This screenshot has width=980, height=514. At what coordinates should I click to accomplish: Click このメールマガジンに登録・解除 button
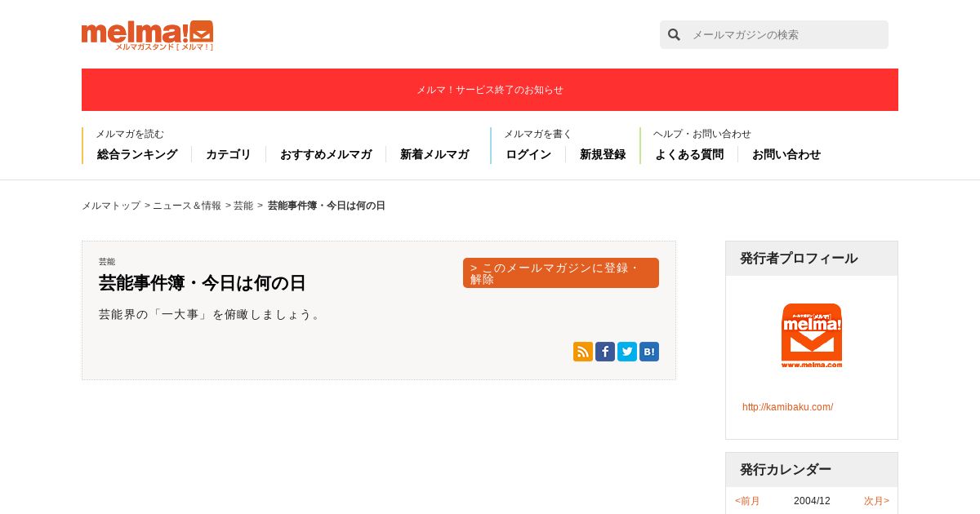pos(561,273)
